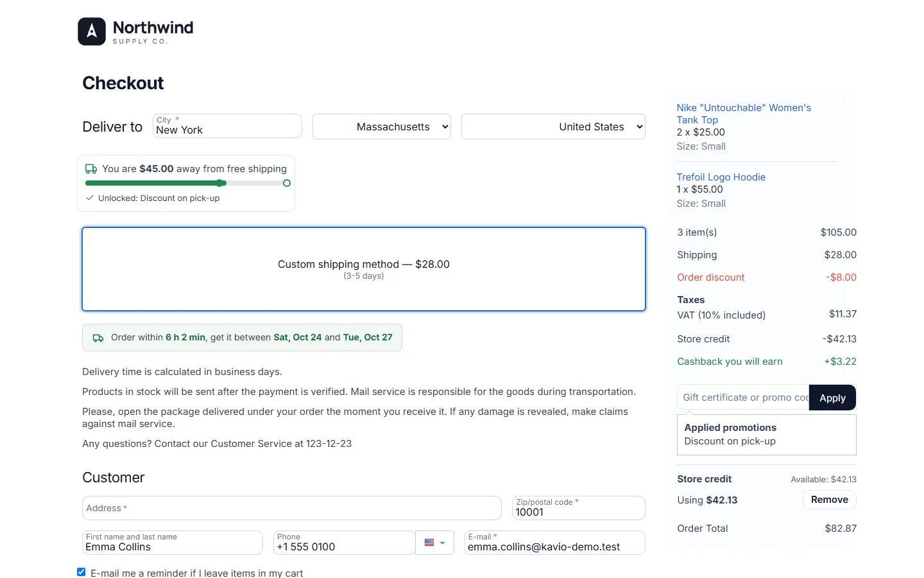Select Custom shipping method option

click(x=364, y=269)
